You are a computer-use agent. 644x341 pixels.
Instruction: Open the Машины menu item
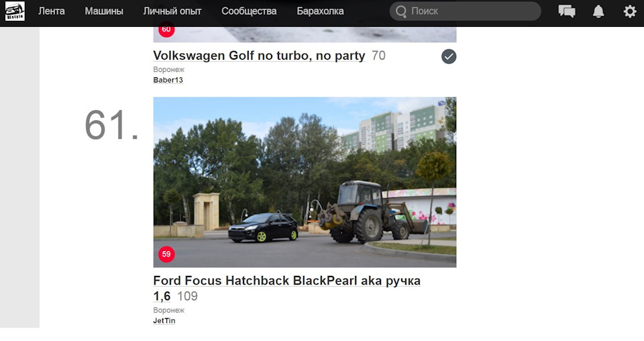104,11
